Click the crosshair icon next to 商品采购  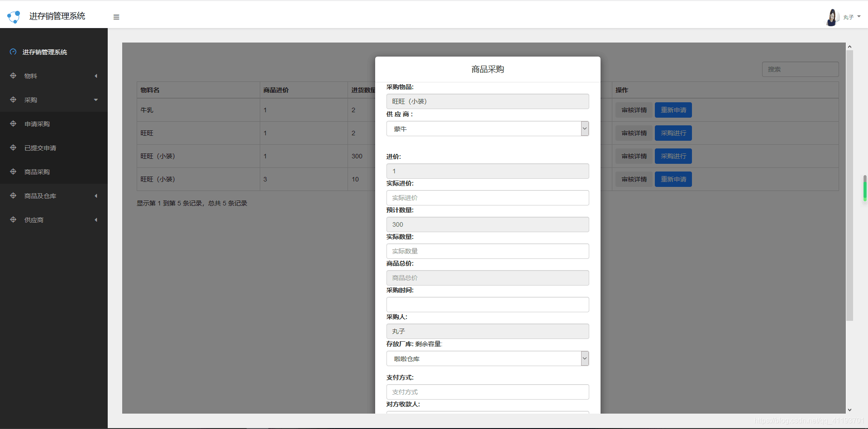pos(13,172)
